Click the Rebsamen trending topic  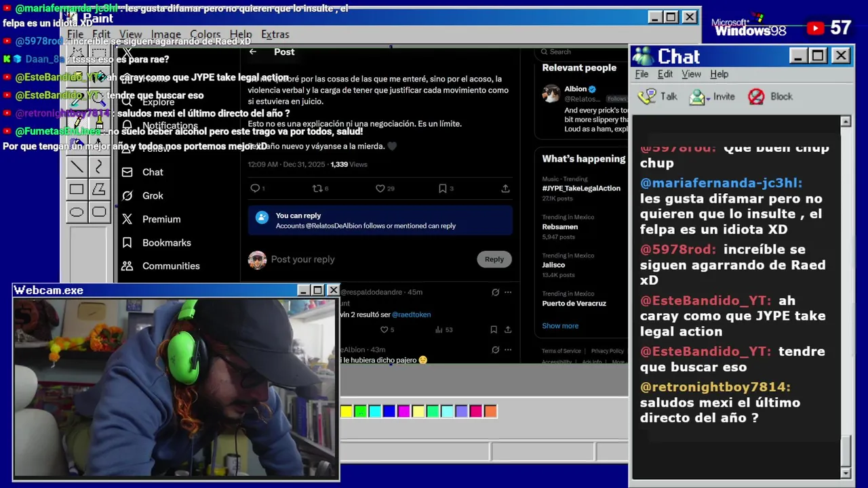pyautogui.click(x=560, y=226)
